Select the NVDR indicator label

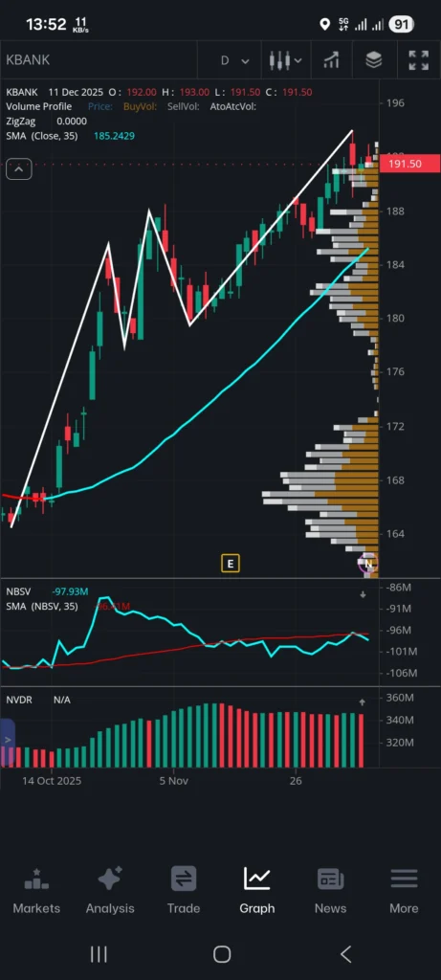click(x=19, y=700)
